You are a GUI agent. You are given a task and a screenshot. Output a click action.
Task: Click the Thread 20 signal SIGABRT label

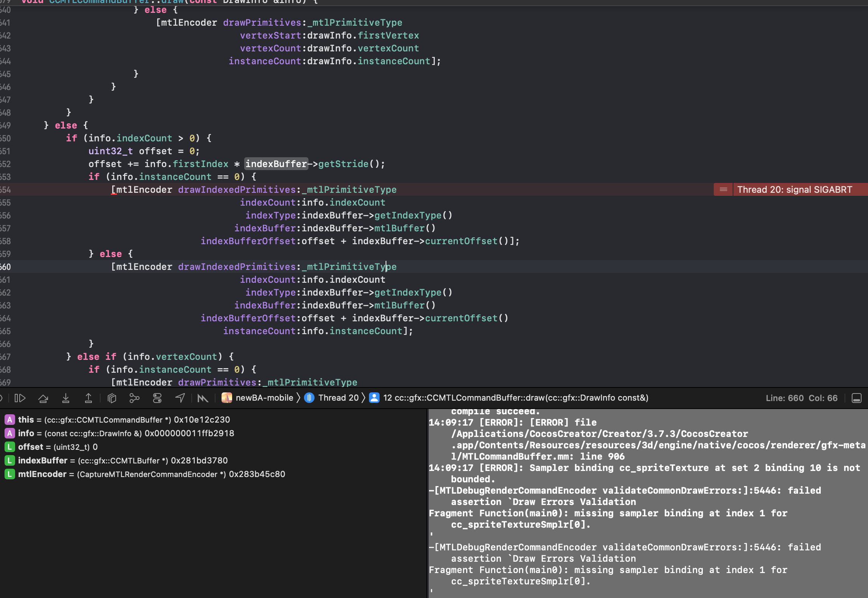794,189
